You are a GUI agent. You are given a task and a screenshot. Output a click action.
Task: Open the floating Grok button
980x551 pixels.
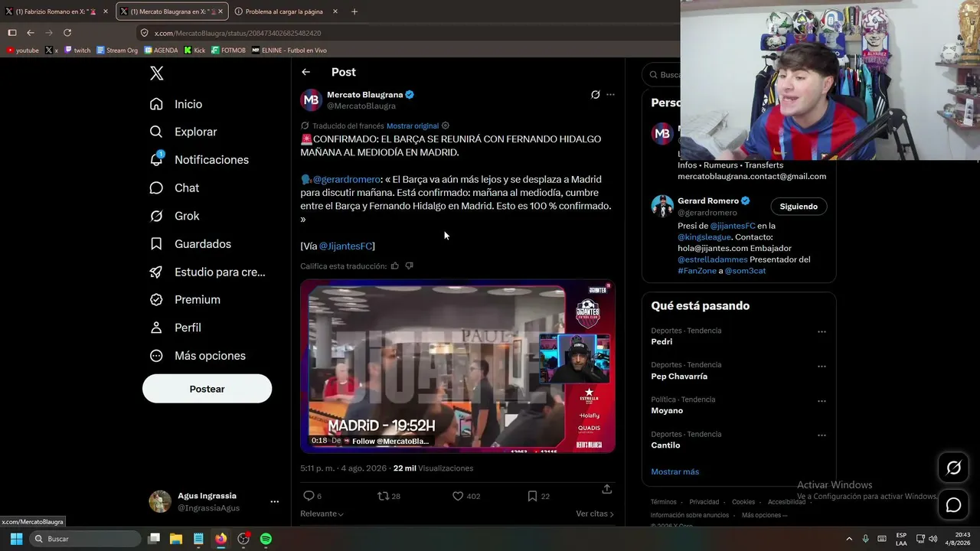pos(953,468)
